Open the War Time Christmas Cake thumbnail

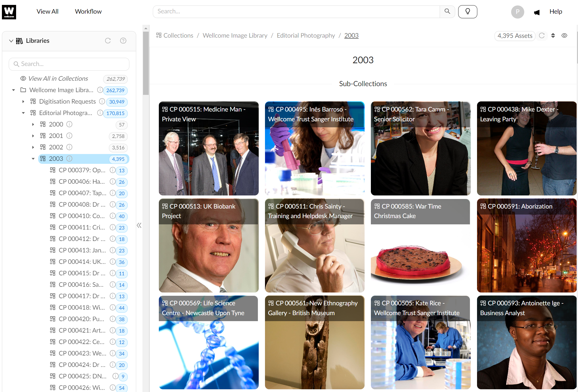(x=420, y=245)
